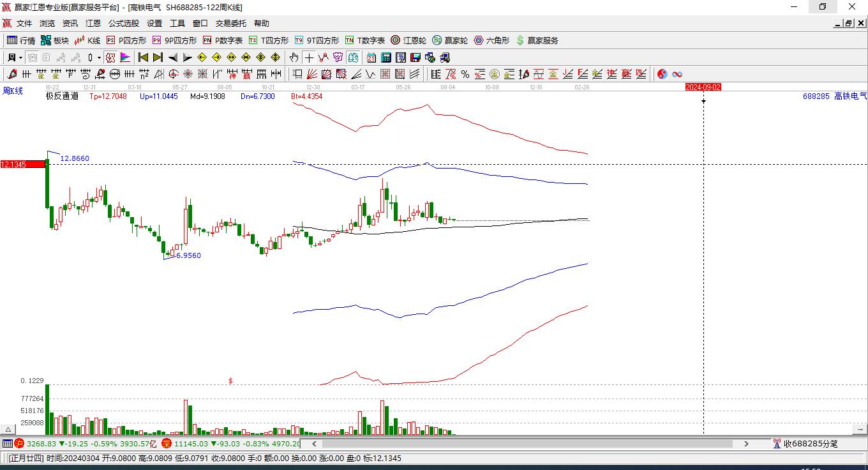The image size is (868, 470).
Task: Click the yellow diamond right-arrow icon
Action: click(217, 57)
